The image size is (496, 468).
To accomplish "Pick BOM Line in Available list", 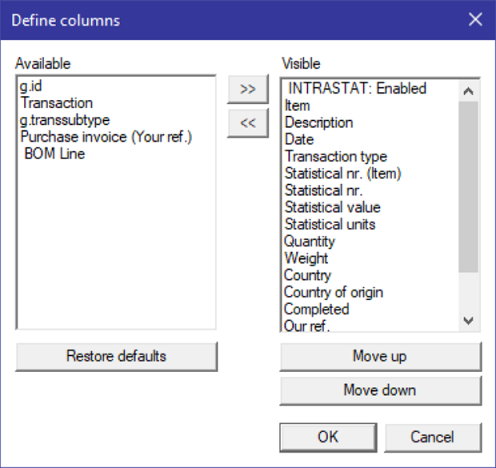I will [54, 154].
